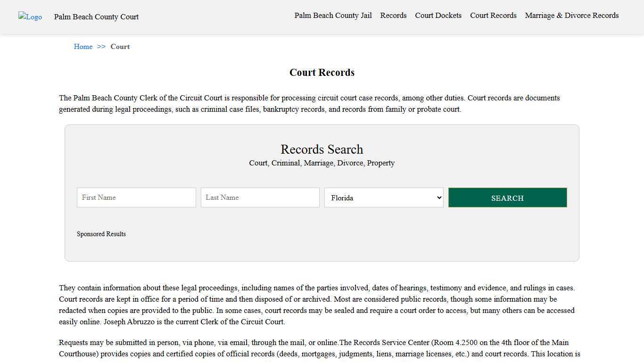Screen dimensions: 644x362
Task: Click the Records Search heading
Action: tap(322, 149)
